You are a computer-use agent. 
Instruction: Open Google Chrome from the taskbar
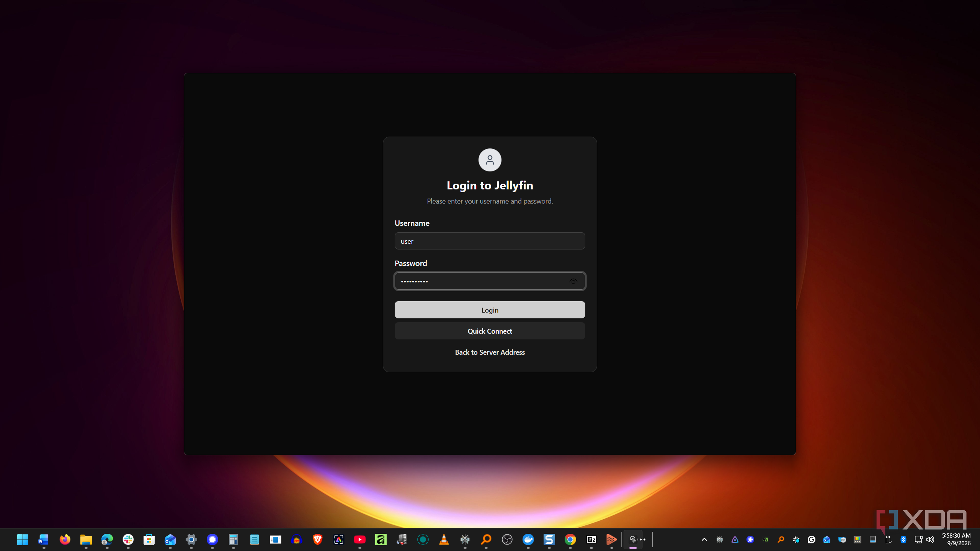570,540
